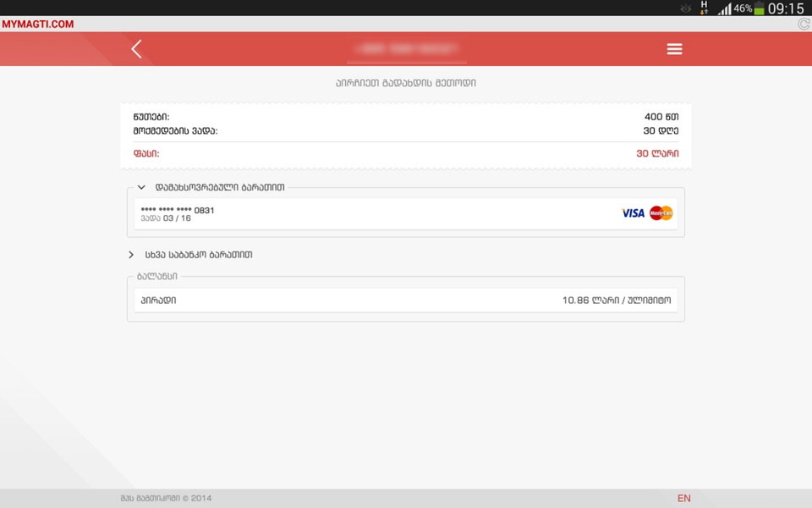Tap the signal strength icon
The image size is (812, 508).
coord(725,8)
